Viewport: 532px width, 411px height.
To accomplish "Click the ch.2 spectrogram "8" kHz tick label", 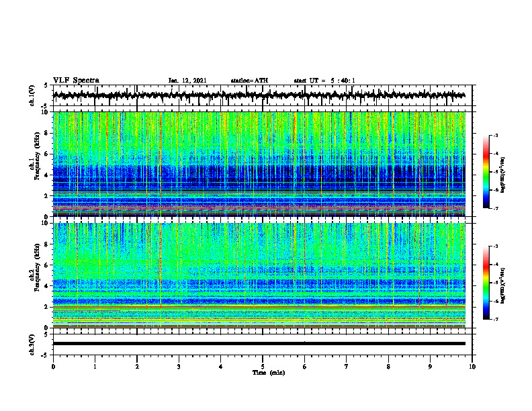I will (47, 244).
